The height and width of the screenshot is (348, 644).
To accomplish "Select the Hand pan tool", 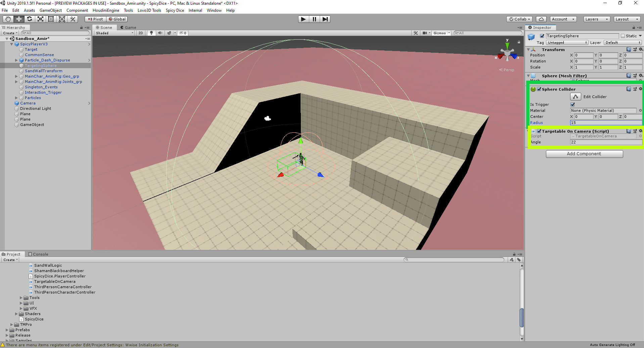I will pyautogui.click(x=8, y=19).
